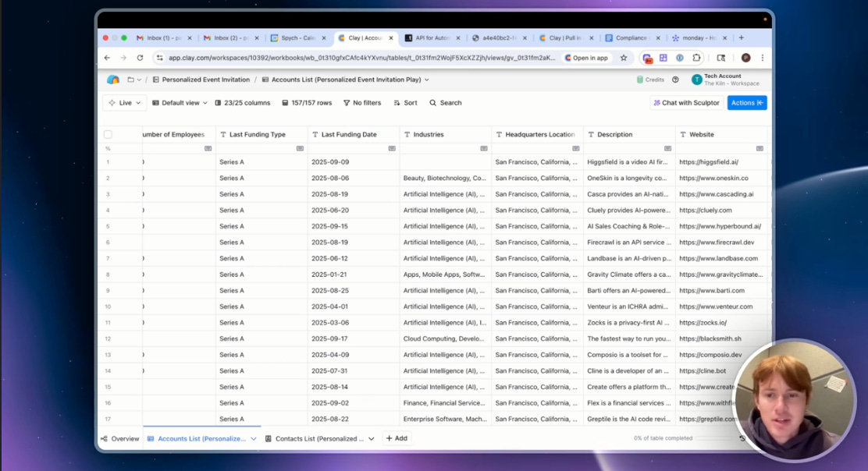Open browser extensions puzzle icon
Viewport: 868px width, 471px height.
click(x=696, y=58)
